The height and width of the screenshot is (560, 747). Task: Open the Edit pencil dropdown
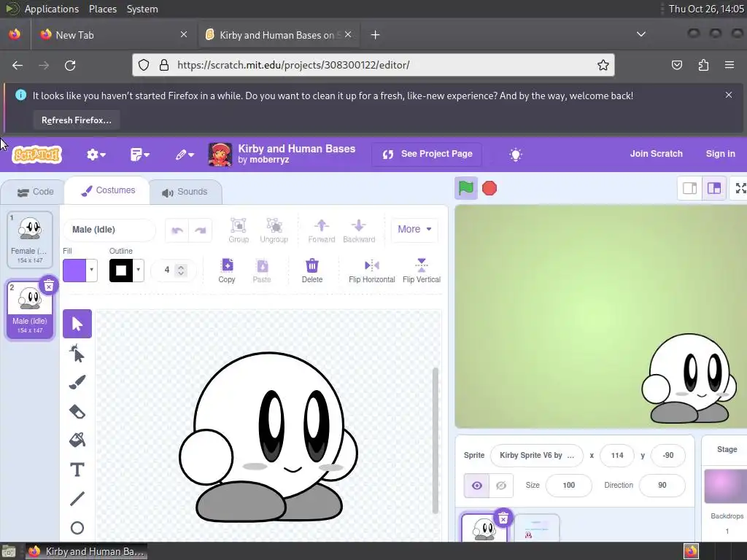click(x=185, y=155)
